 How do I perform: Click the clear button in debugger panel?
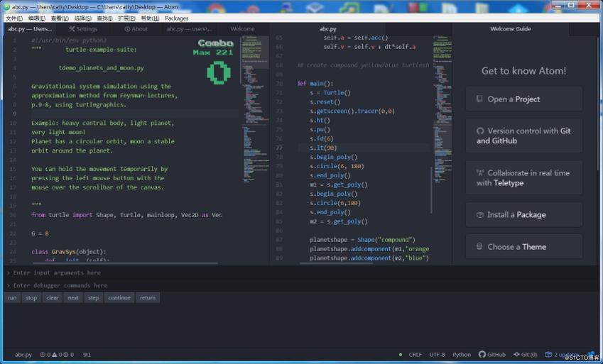pos(53,297)
